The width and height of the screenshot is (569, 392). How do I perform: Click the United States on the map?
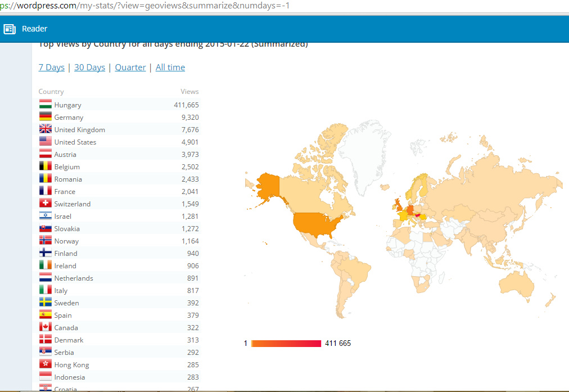click(x=316, y=225)
